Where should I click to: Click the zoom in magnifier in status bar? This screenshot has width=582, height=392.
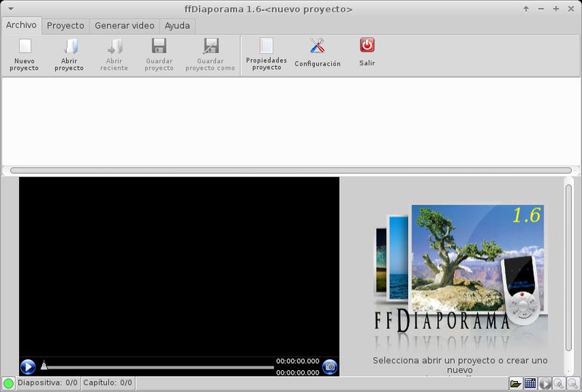559,383
